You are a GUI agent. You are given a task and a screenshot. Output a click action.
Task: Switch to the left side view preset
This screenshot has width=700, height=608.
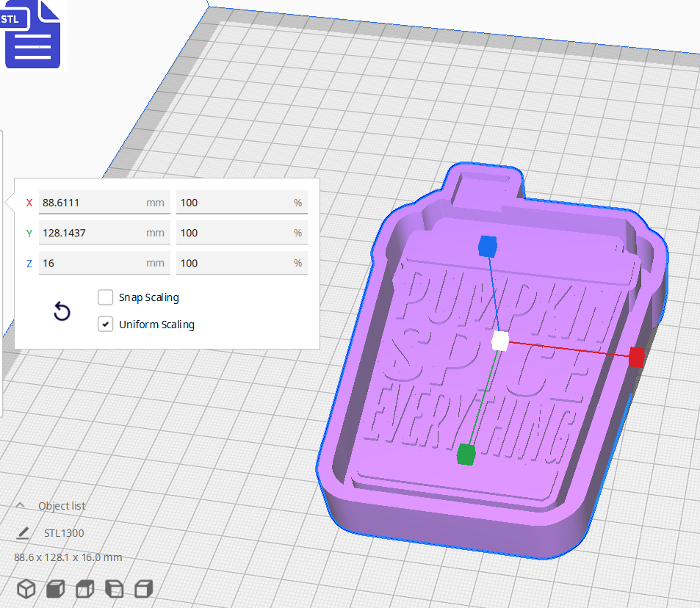tap(114, 588)
